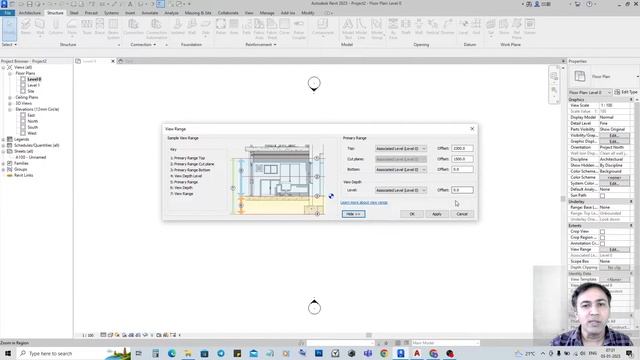This screenshot has height=360, width=640.
Task: Open the File menu tab
Action: [7, 13]
